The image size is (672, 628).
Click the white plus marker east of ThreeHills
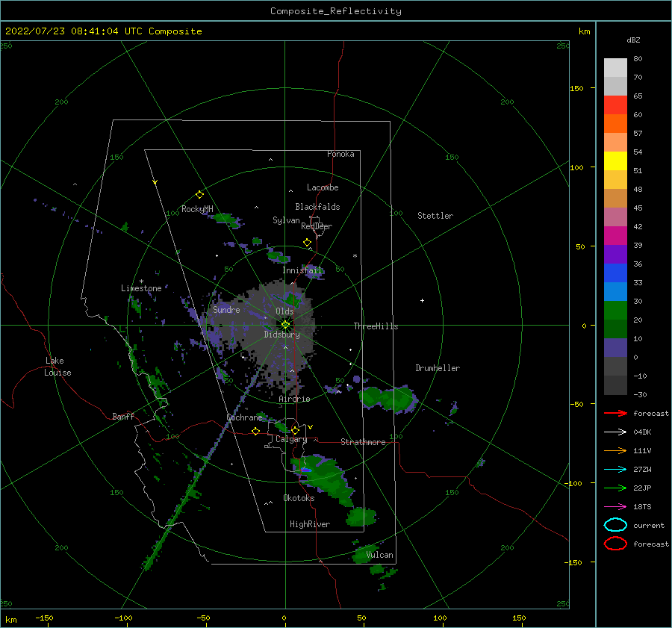tap(422, 300)
